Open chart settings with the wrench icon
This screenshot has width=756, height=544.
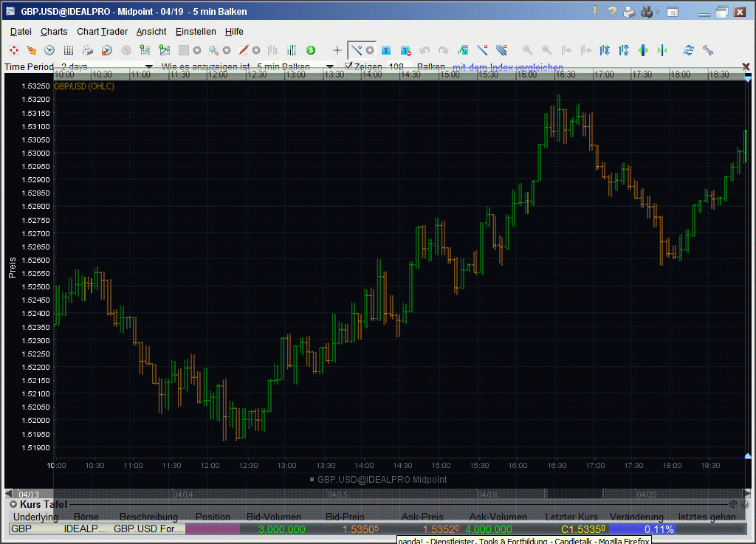[x=708, y=50]
